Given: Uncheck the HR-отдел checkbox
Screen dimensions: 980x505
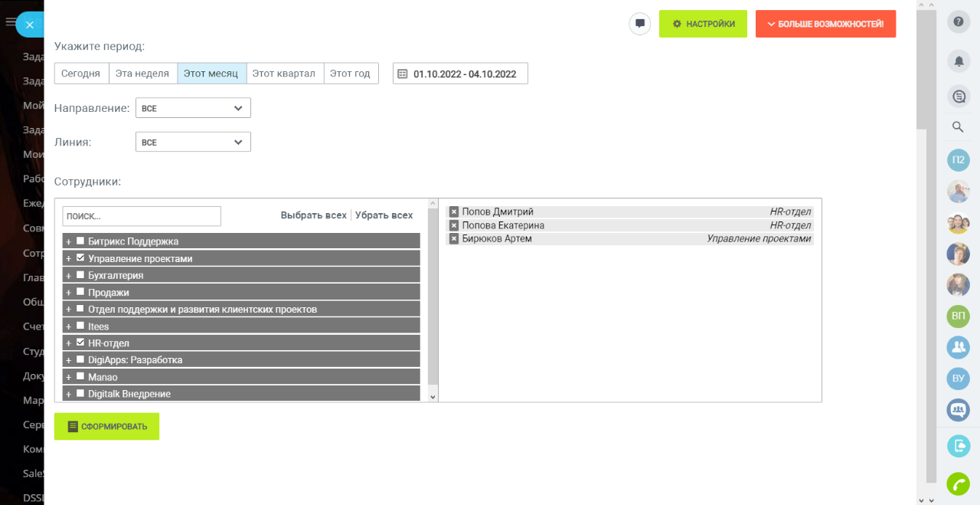Looking at the screenshot, I should 80,343.
